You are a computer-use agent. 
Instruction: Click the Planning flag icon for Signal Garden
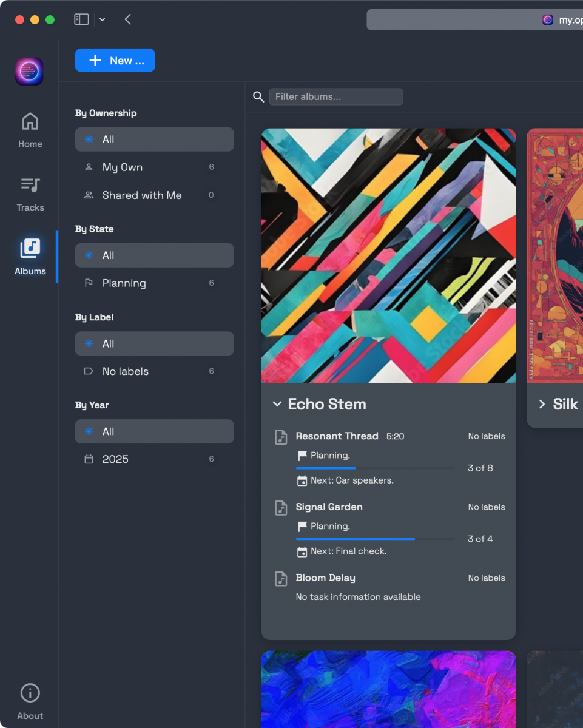coord(302,527)
